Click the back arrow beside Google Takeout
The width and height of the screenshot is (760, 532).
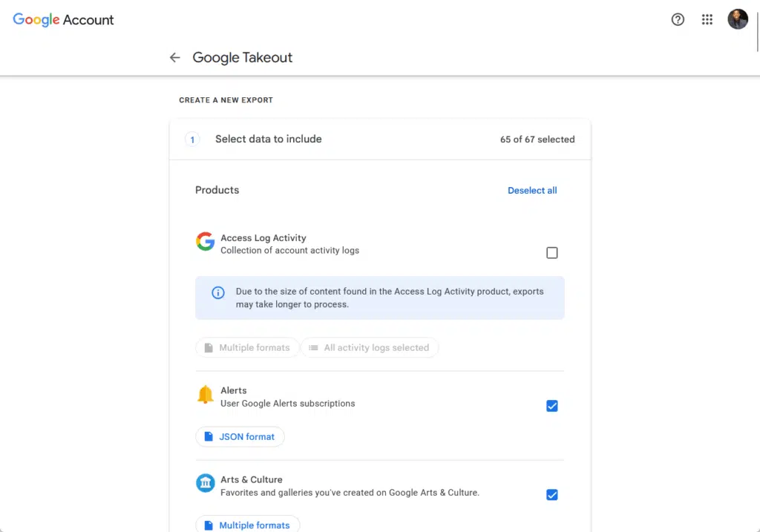point(174,58)
